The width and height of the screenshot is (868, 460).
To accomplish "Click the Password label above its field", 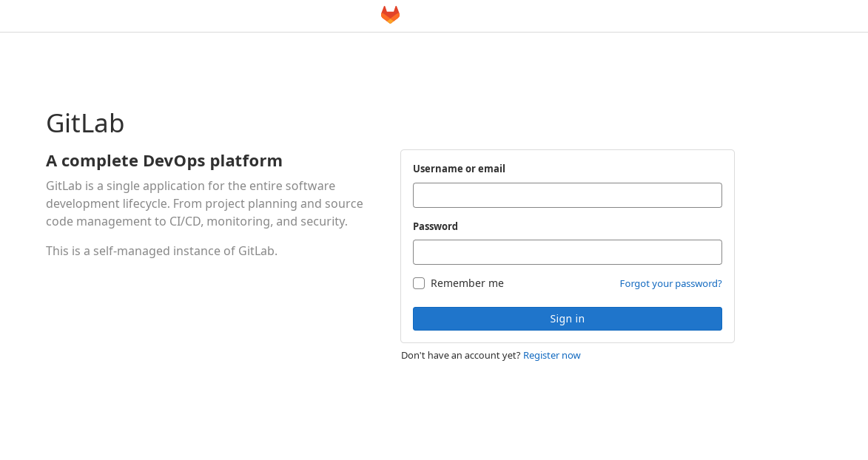I will coord(435,226).
